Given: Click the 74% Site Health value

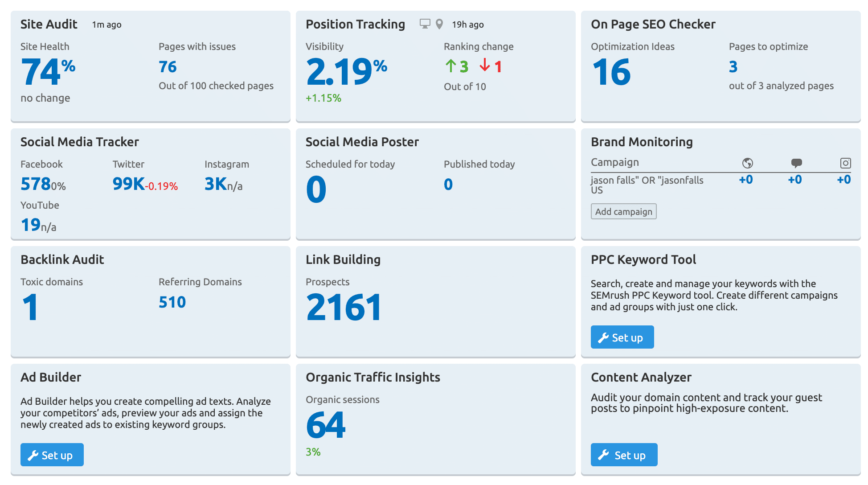Looking at the screenshot, I should tap(48, 71).
